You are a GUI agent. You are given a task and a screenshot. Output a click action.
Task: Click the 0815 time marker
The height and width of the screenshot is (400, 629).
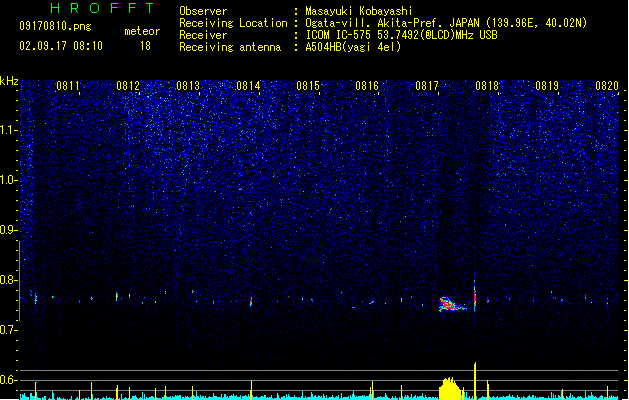click(308, 86)
